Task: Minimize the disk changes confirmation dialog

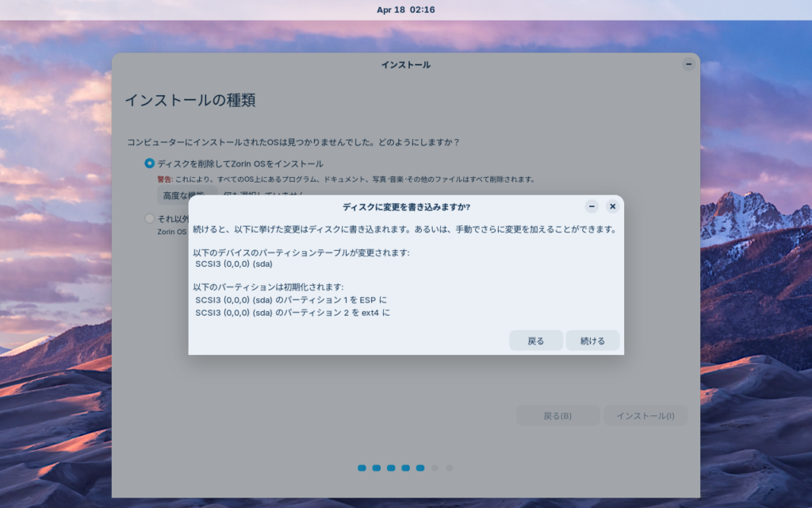Action: 592,206
